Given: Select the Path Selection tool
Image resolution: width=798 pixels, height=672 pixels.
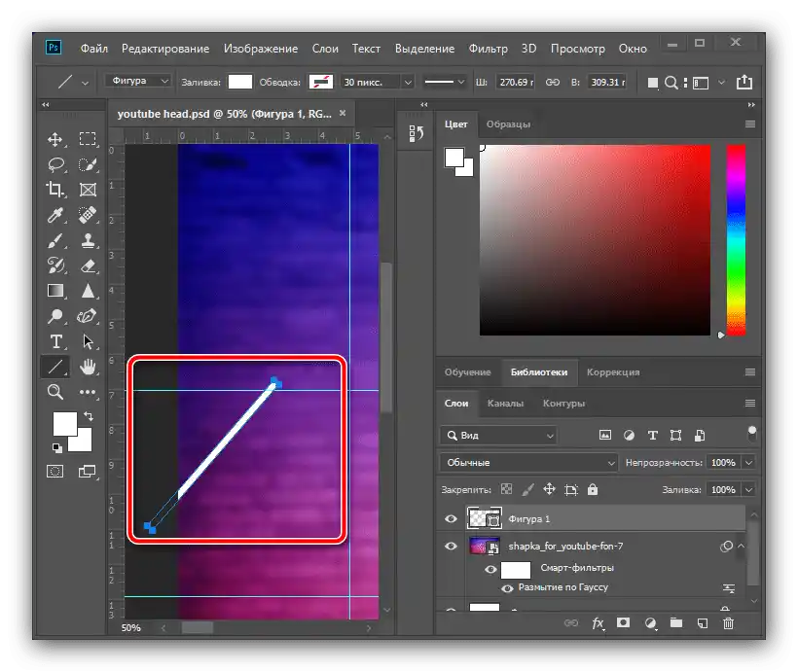Looking at the screenshot, I should tap(88, 341).
